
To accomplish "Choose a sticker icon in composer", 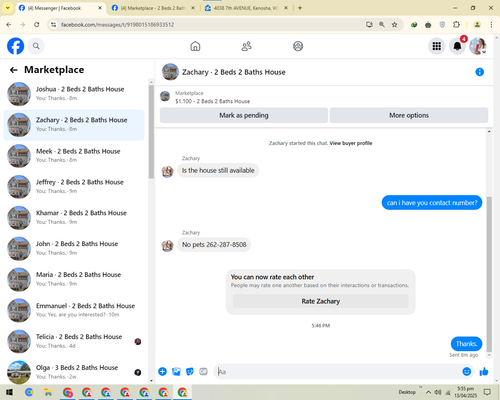I will [x=190, y=371].
